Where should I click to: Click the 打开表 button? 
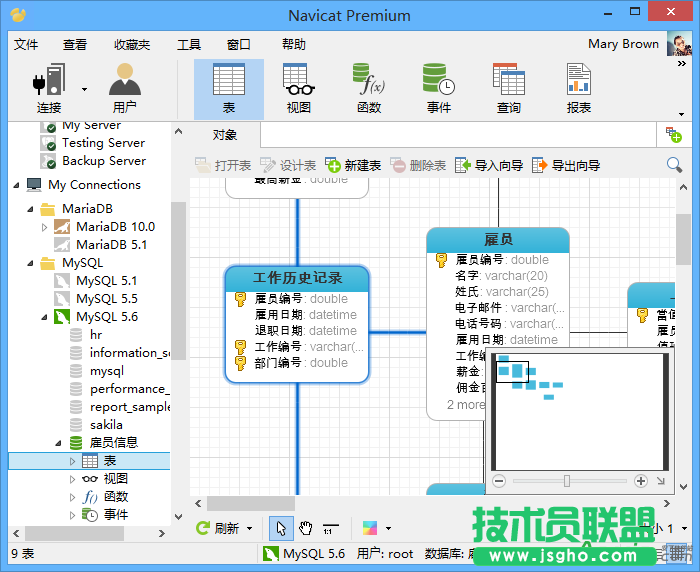223,166
